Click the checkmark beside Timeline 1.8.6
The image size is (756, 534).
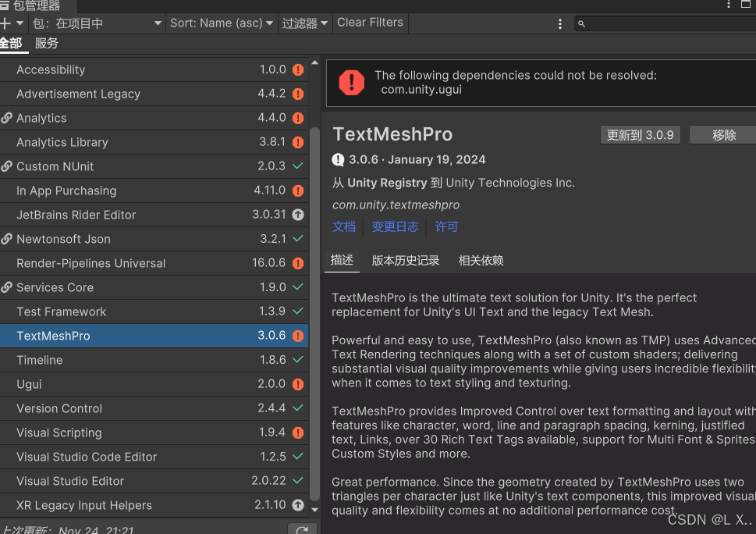298,360
